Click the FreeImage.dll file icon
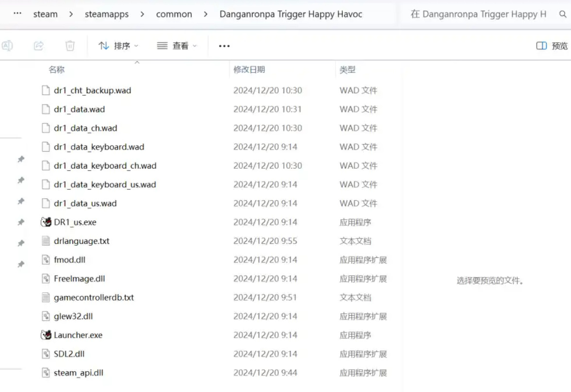This screenshot has width=571, height=392. (46, 279)
